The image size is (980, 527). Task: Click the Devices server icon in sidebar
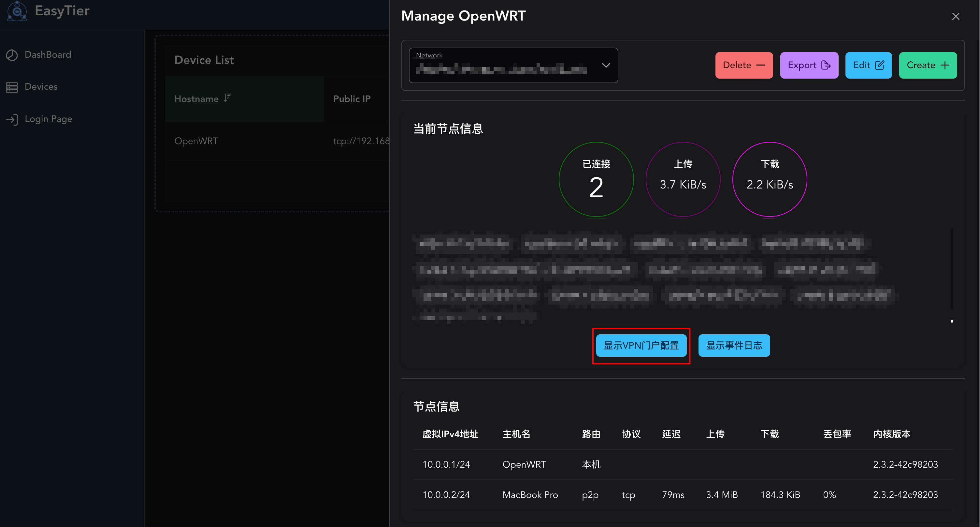[12, 87]
